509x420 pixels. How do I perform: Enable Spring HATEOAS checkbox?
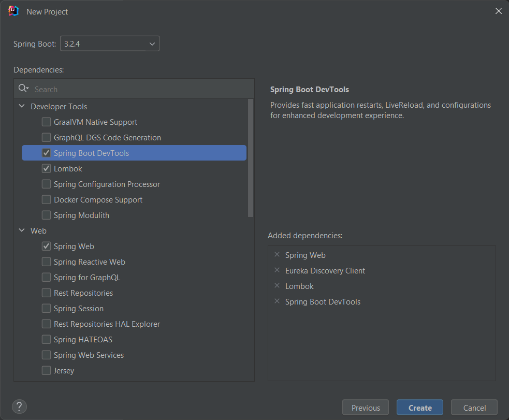click(x=47, y=340)
